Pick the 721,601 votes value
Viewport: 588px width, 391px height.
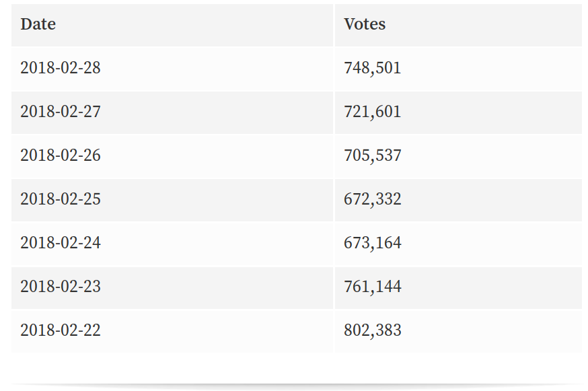(372, 112)
